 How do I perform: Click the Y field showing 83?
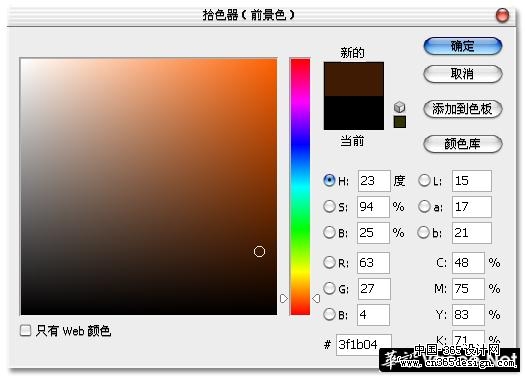468,315
